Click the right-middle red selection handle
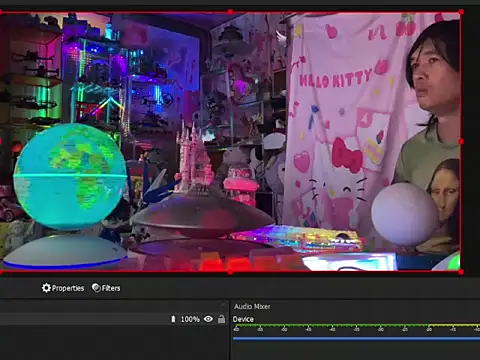 (461, 142)
